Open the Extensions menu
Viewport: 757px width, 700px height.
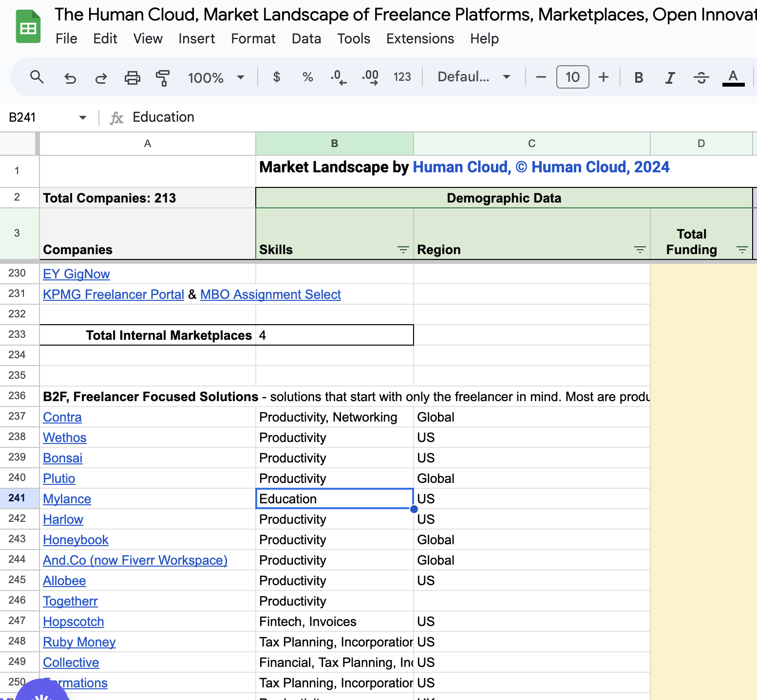click(x=420, y=38)
